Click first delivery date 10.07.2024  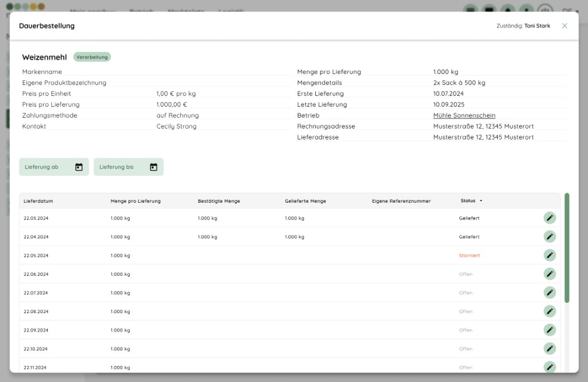coord(448,94)
